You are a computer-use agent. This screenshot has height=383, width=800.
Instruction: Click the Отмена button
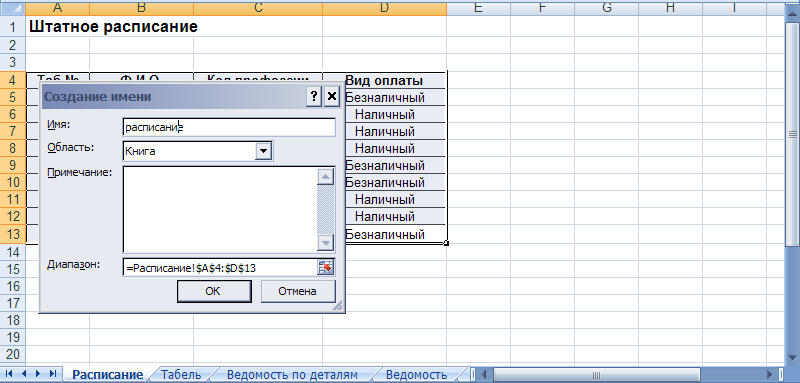[x=298, y=292]
